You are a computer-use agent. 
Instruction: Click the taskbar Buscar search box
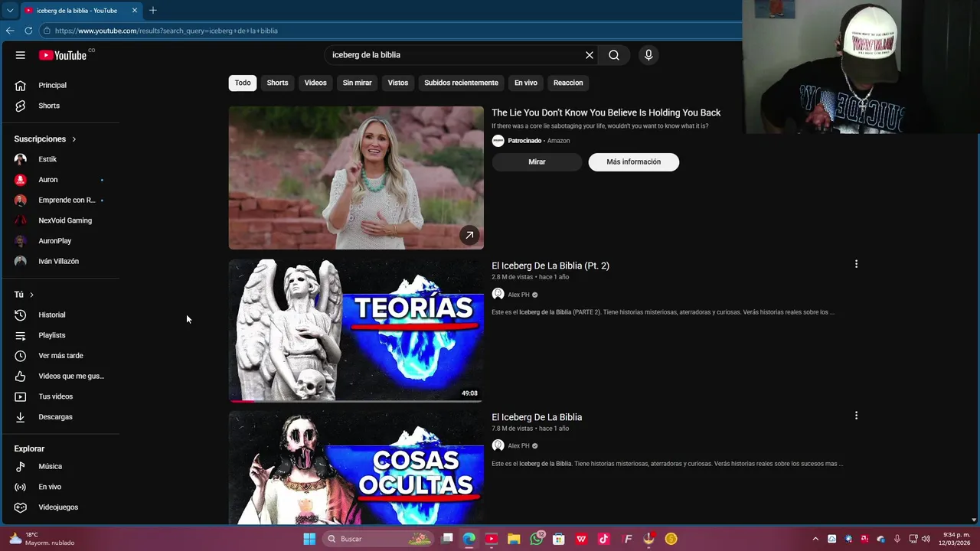[378, 539]
